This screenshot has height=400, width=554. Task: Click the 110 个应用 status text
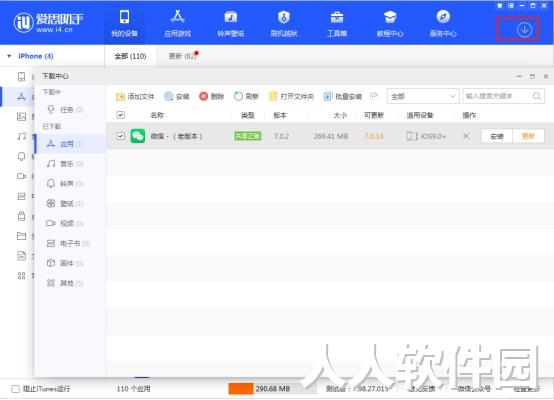coord(133,389)
